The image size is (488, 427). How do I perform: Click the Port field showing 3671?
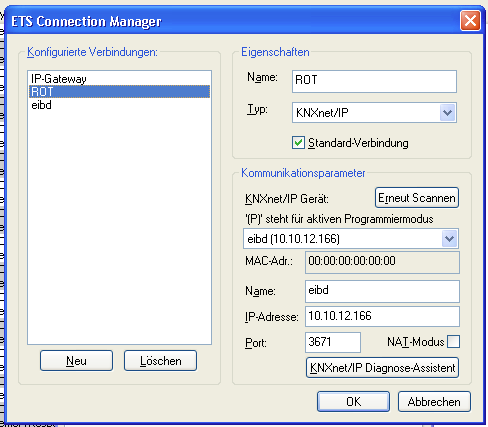tap(333, 342)
